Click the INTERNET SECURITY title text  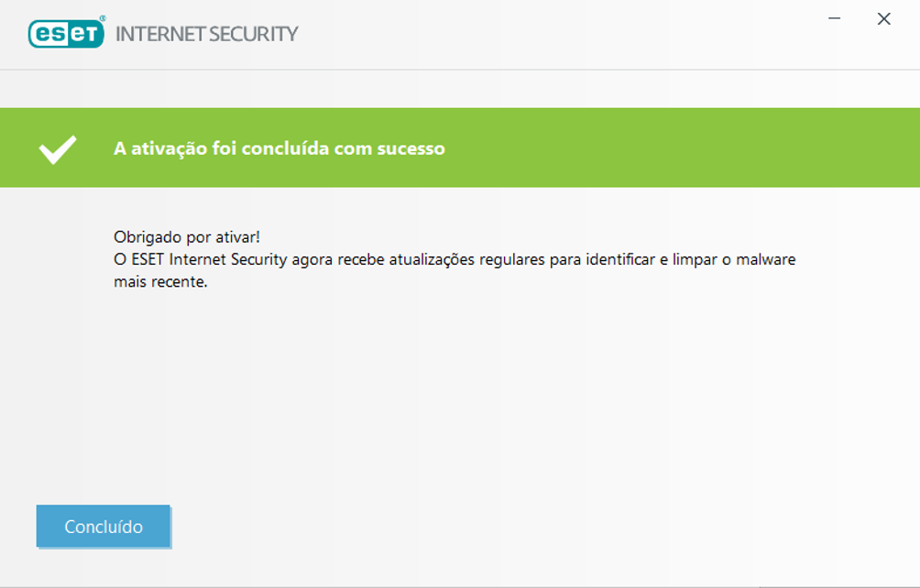pos(207,35)
